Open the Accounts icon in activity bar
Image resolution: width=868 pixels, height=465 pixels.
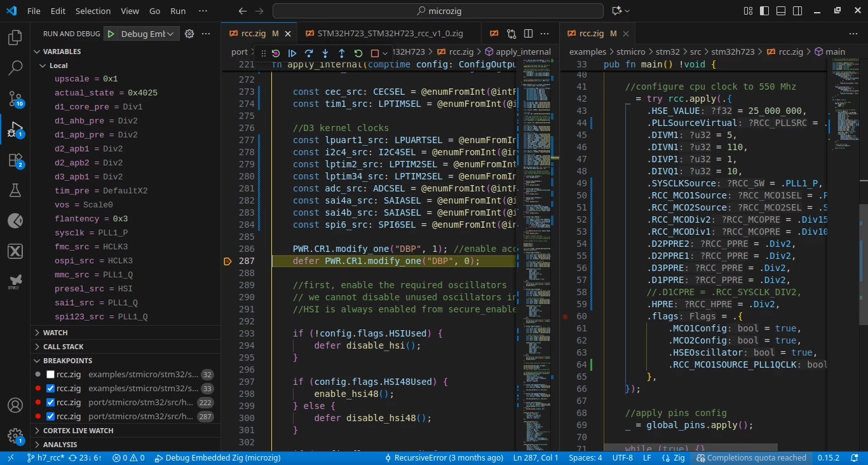[x=15, y=405]
